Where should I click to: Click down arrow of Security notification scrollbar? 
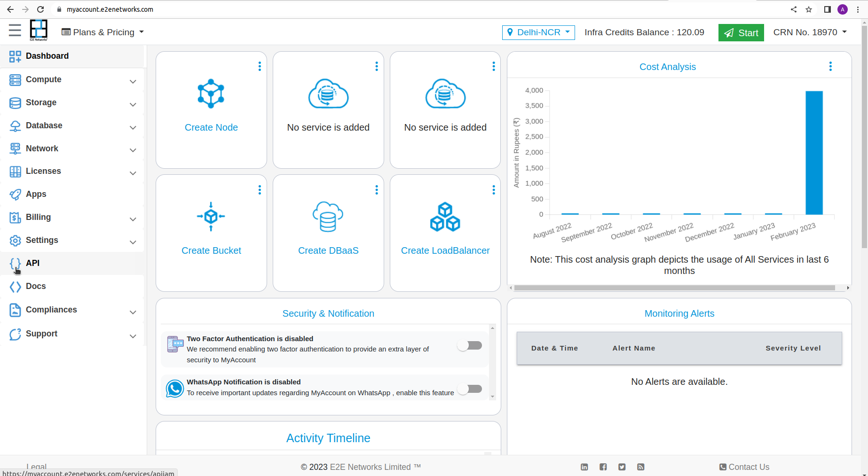click(492, 397)
